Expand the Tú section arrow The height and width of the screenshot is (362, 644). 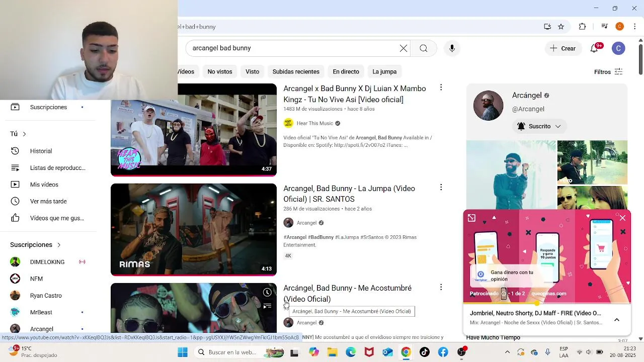point(24,134)
